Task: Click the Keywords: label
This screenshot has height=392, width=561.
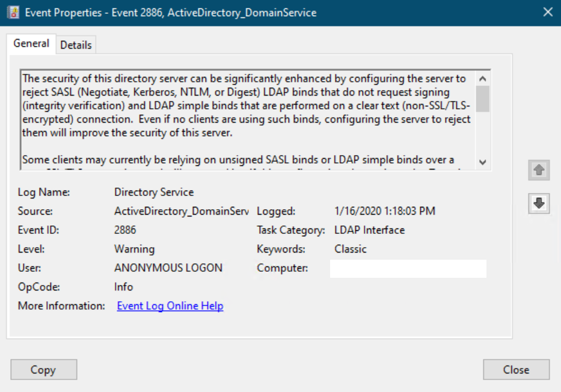Action: pos(281,249)
